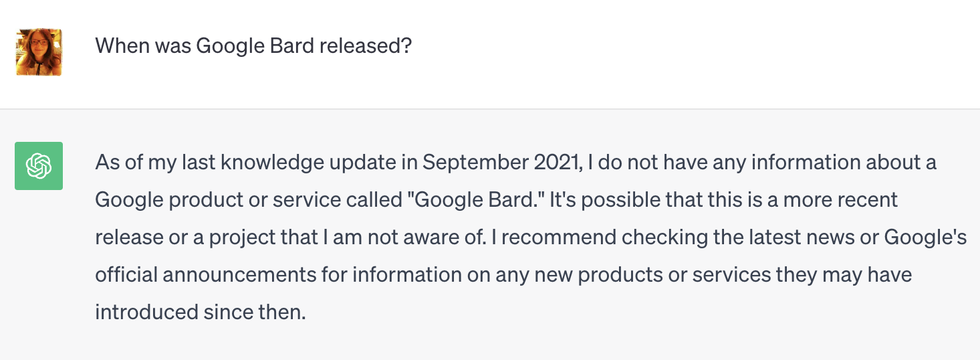Click the user profile avatar photo
This screenshot has height=360, width=980.
(x=39, y=52)
